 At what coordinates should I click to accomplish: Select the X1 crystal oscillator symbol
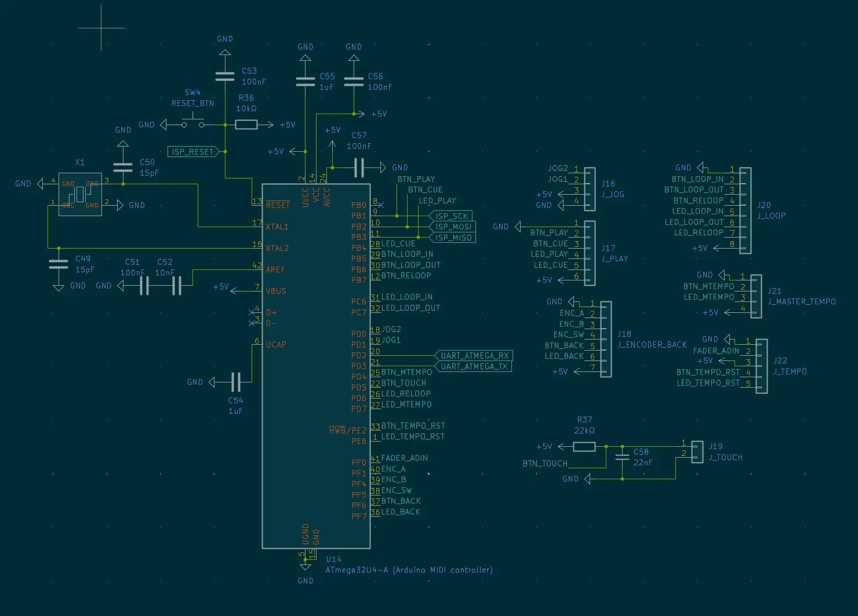pyautogui.click(x=80, y=194)
